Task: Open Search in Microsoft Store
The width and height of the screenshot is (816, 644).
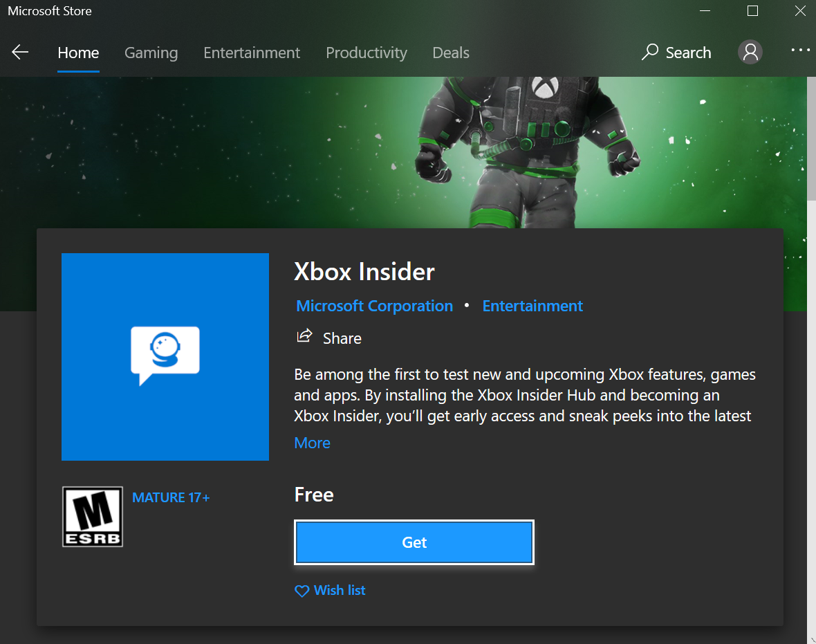Action: 676,52
